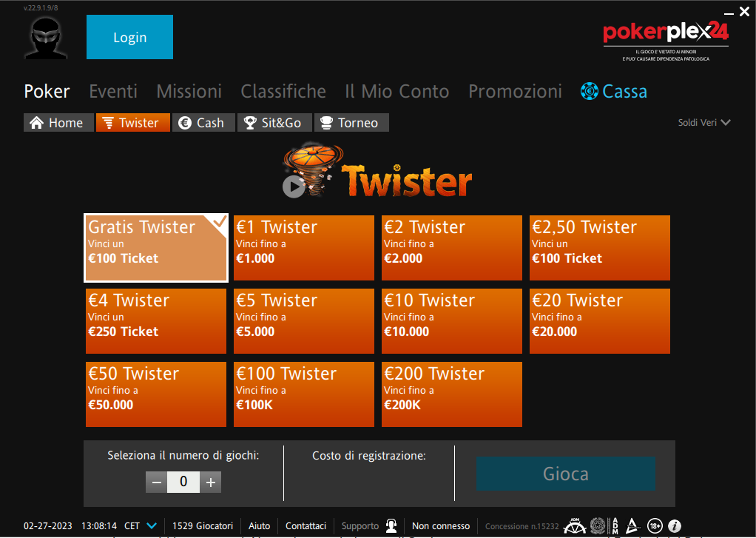Pick the €2,50 Twister tile

coord(600,247)
